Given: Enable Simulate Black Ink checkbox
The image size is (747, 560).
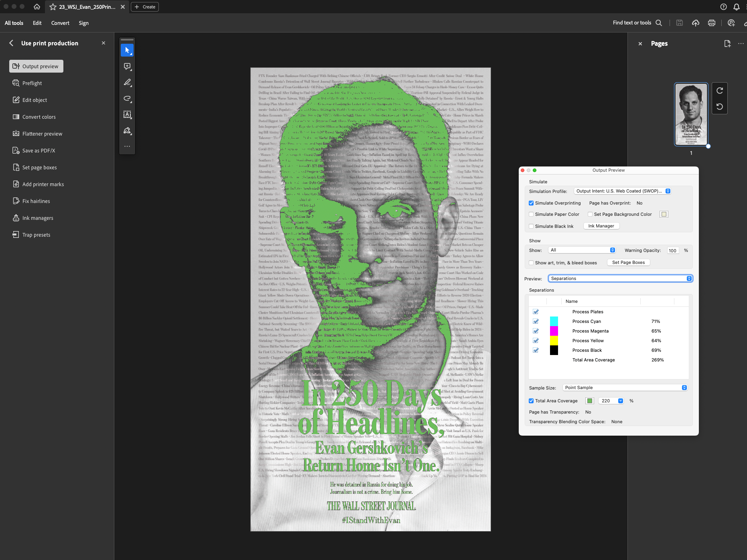Looking at the screenshot, I should [x=531, y=226].
